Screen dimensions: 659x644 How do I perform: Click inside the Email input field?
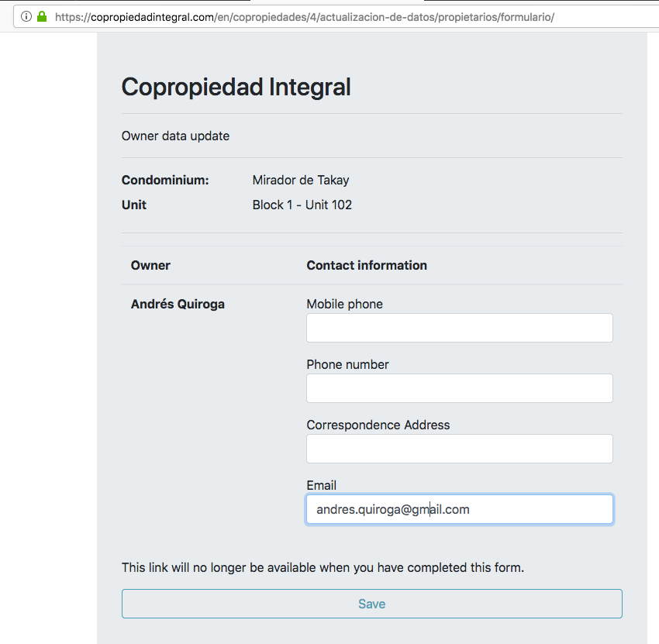tap(460, 509)
